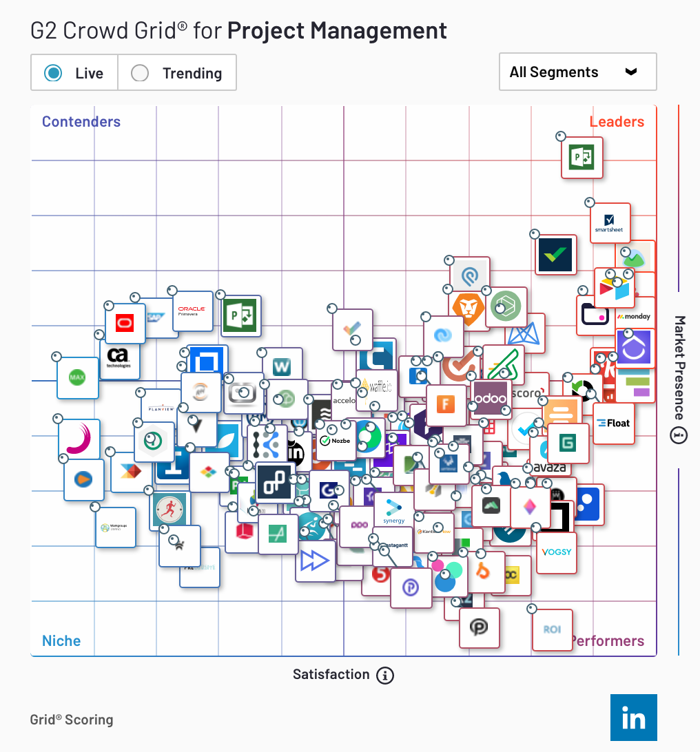The width and height of the screenshot is (700, 752).
Task: Click the Contenders quadrant label
Action: pyautogui.click(x=81, y=122)
